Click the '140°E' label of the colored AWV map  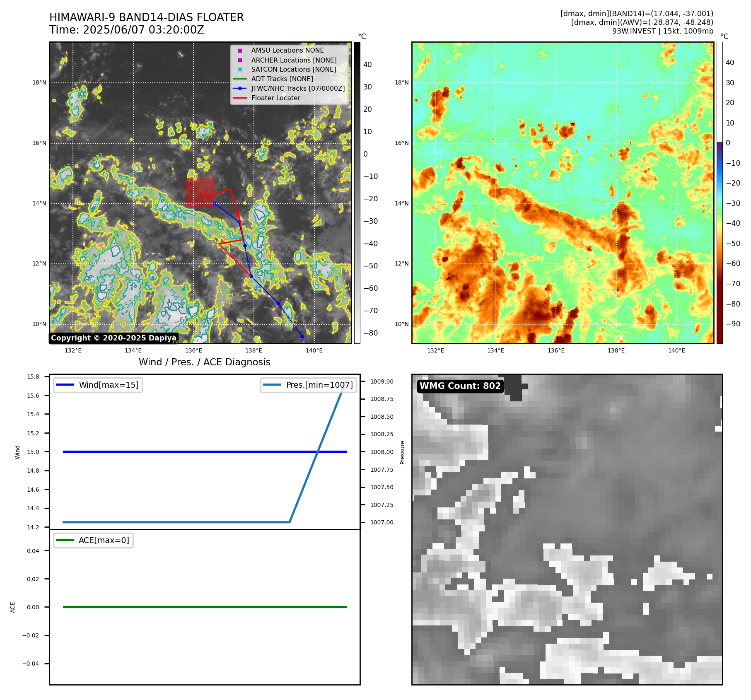point(676,350)
